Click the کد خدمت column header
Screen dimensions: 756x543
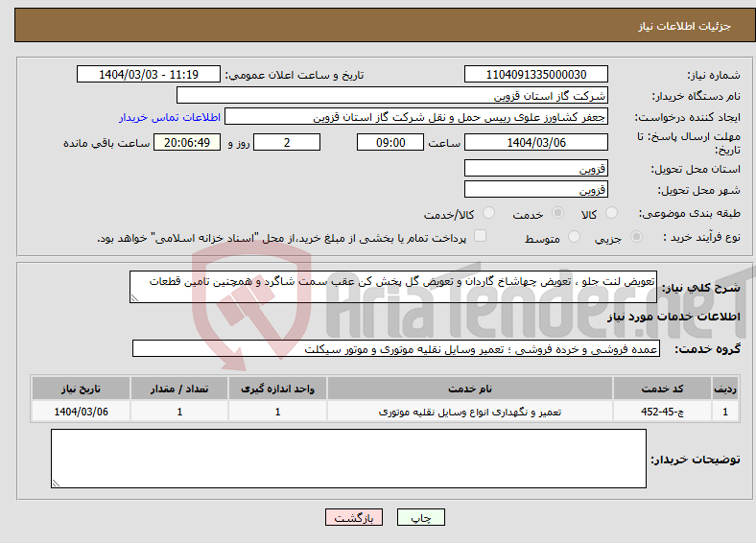[x=663, y=389]
